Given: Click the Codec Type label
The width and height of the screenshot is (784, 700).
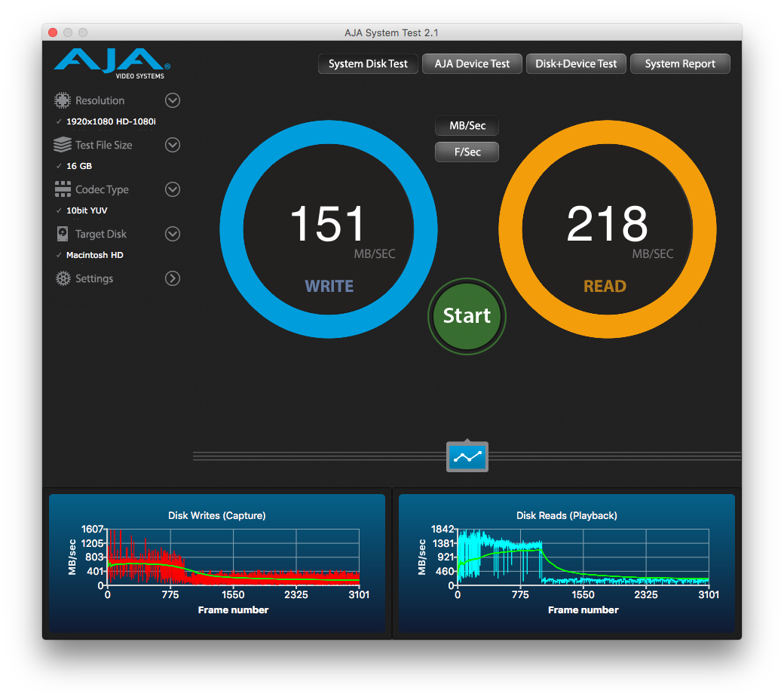Looking at the screenshot, I should (102, 189).
